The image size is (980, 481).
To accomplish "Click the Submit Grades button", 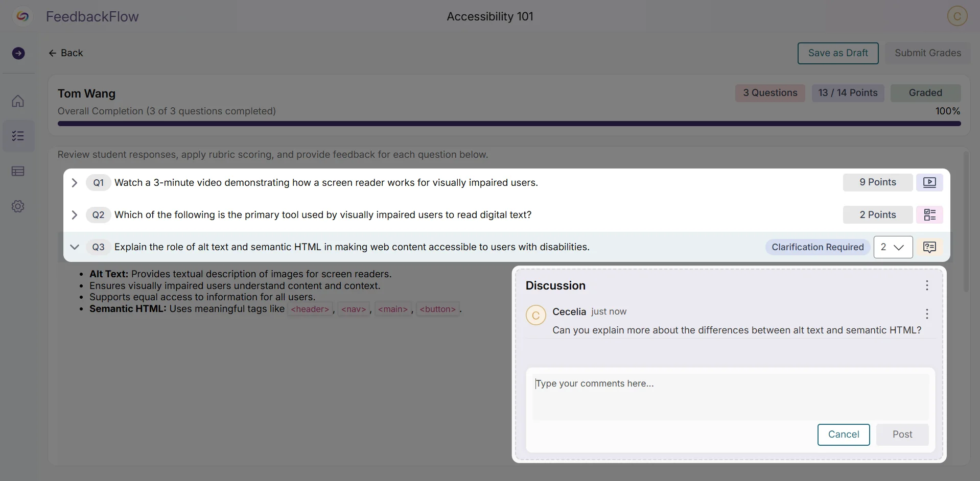I will pyautogui.click(x=928, y=53).
